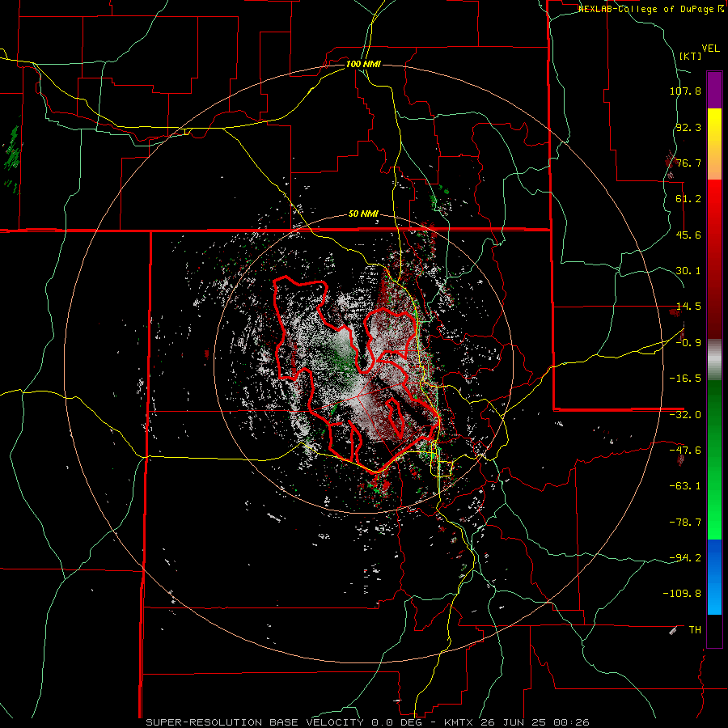Click the 100 NMI range ring label
728x728 pixels.
click(x=363, y=64)
